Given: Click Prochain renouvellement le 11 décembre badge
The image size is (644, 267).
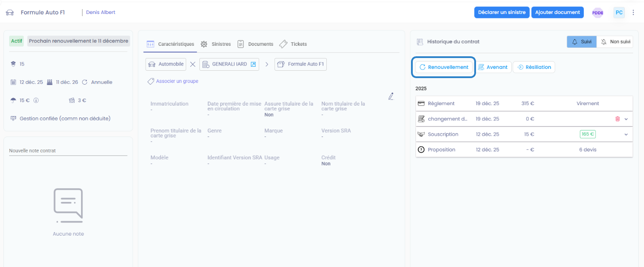Looking at the screenshot, I should 79,41.
